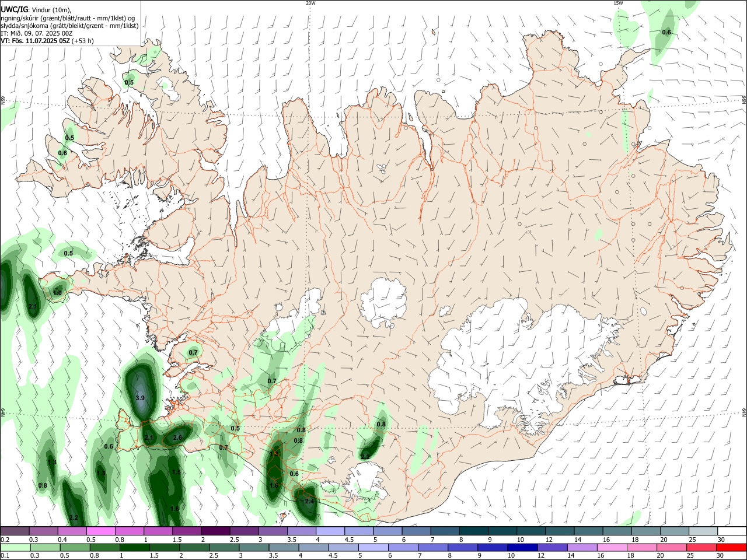The height and width of the screenshot is (560, 747).
Task: Click the "rigning/skúrir" legend description line
Action: click(68, 17)
